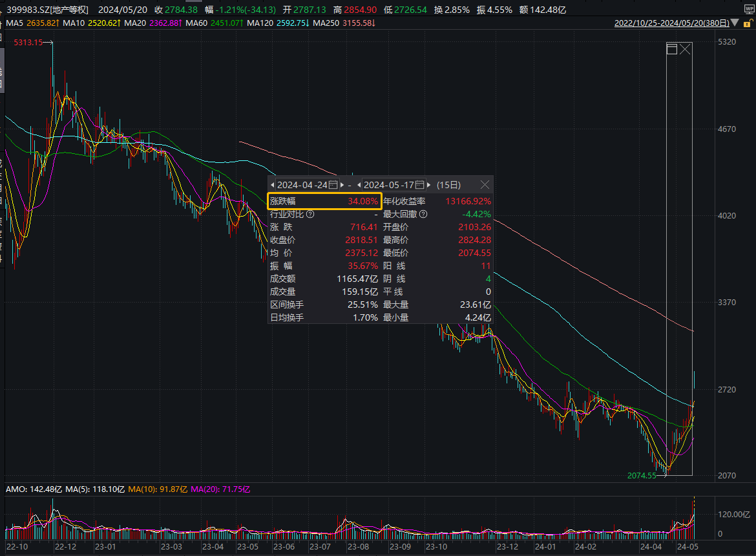This screenshot has height=556, width=756.
Task: Select the highlighted 涨跌幅 34.08% row
Action: point(324,201)
